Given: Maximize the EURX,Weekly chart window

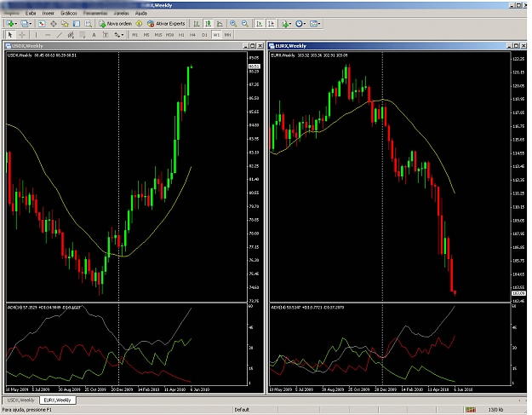Looking at the screenshot, I should click(x=517, y=46).
